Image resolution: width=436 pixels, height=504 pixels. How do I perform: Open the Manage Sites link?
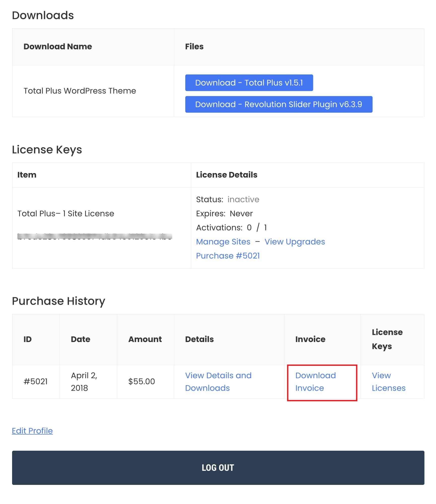pyautogui.click(x=223, y=242)
